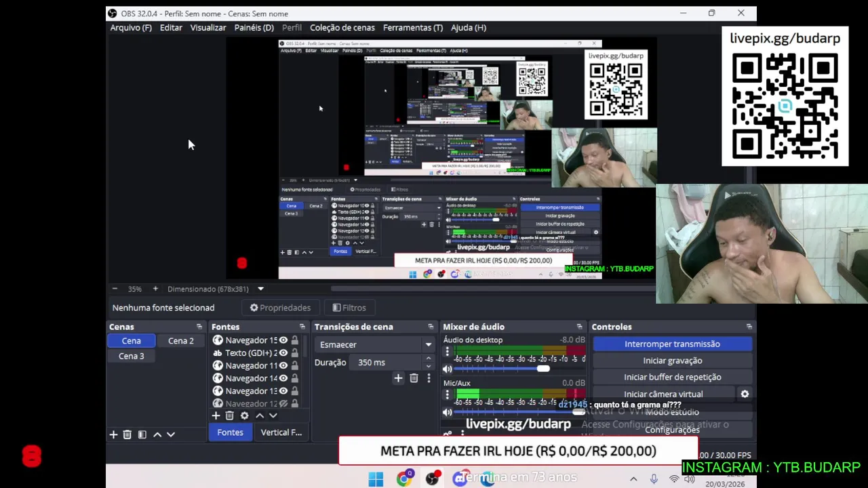Open scene filters icon in the Cenas toolbar
The image size is (868, 488).
[x=142, y=434]
